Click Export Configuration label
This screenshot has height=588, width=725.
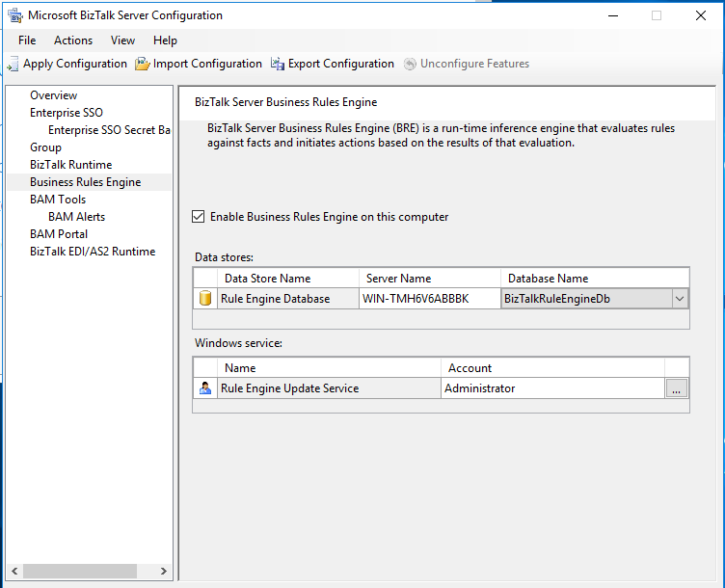pos(340,64)
